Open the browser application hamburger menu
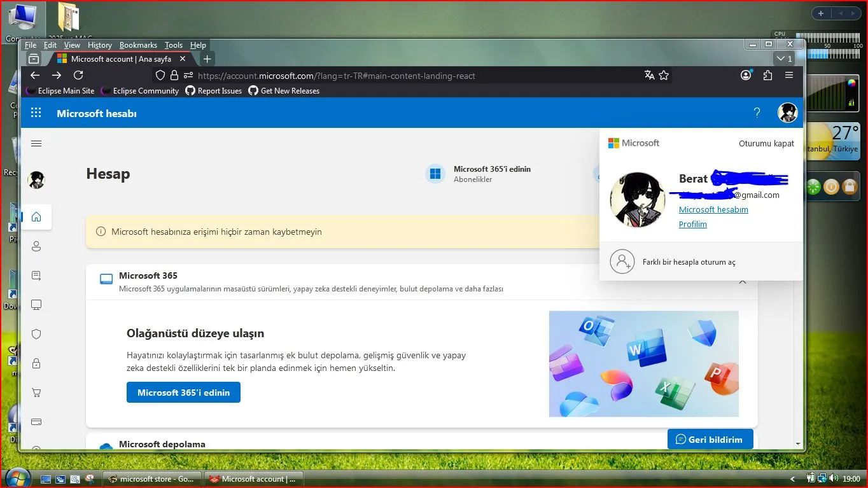This screenshot has width=868, height=488. point(789,75)
